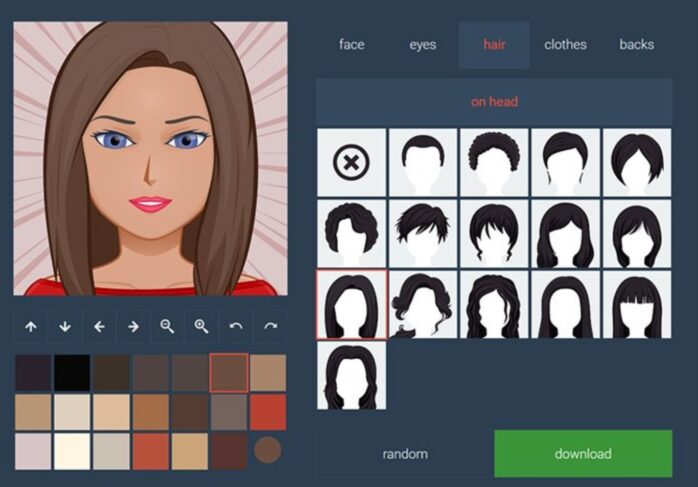Image resolution: width=698 pixels, height=487 pixels.
Task: Select the bright red hair color swatch
Action: click(268, 412)
